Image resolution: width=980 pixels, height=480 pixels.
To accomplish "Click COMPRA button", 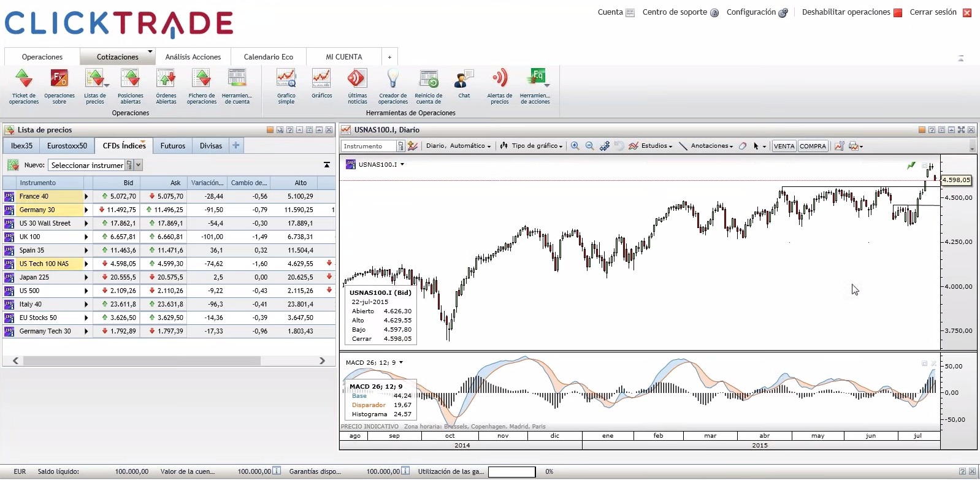I will [813, 146].
